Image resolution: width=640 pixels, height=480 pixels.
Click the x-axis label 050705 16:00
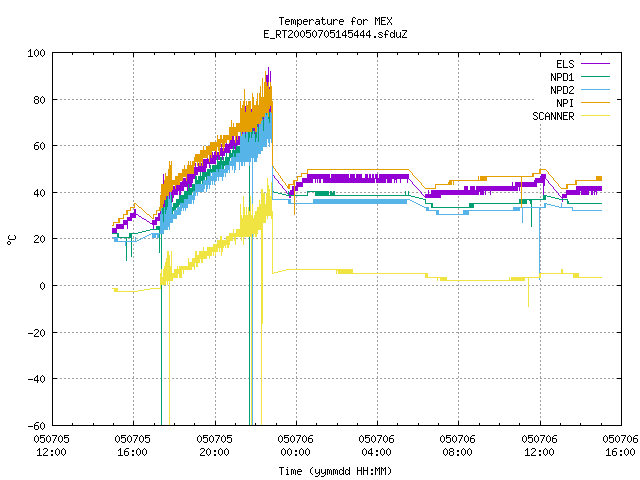point(133,445)
